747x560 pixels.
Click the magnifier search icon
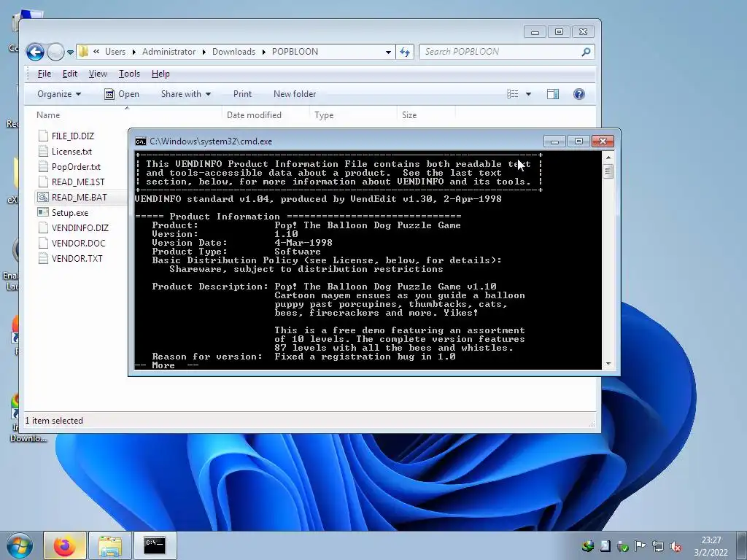[586, 52]
